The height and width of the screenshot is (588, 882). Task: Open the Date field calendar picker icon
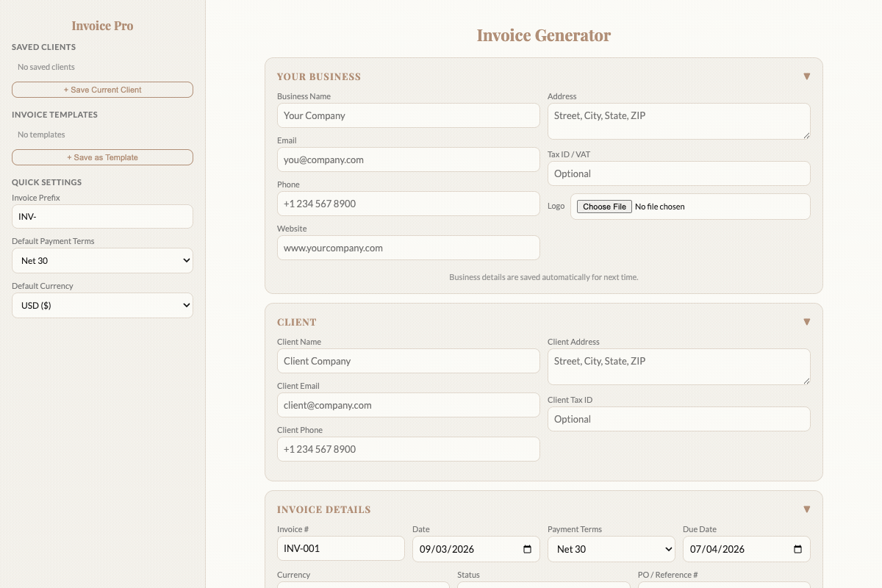pyautogui.click(x=527, y=549)
